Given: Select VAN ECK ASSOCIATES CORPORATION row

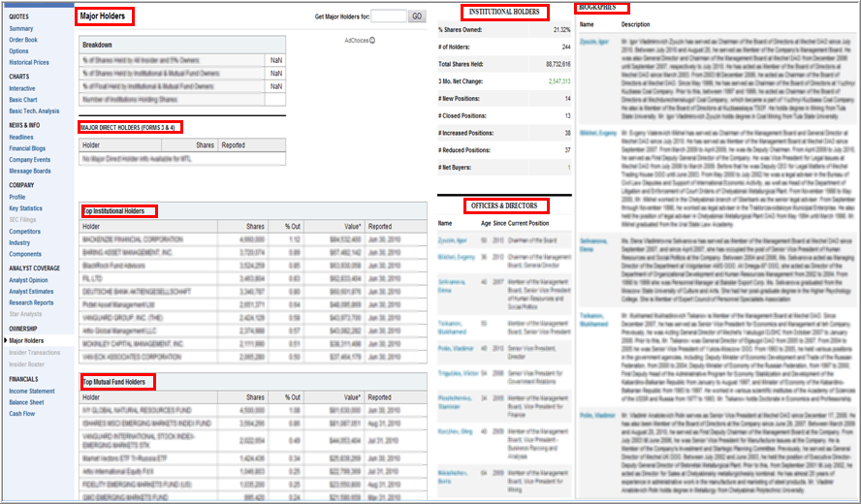Looking at the screenshot, I should 253,357.
